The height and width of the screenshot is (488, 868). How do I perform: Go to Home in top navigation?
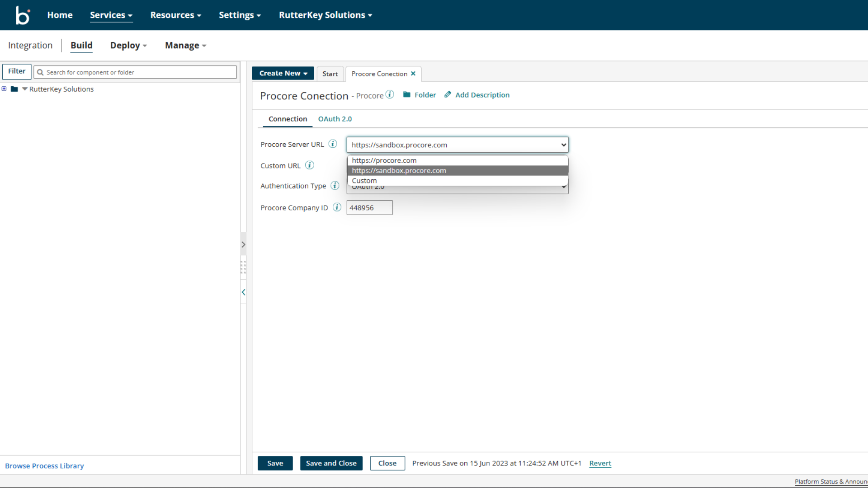60,15
